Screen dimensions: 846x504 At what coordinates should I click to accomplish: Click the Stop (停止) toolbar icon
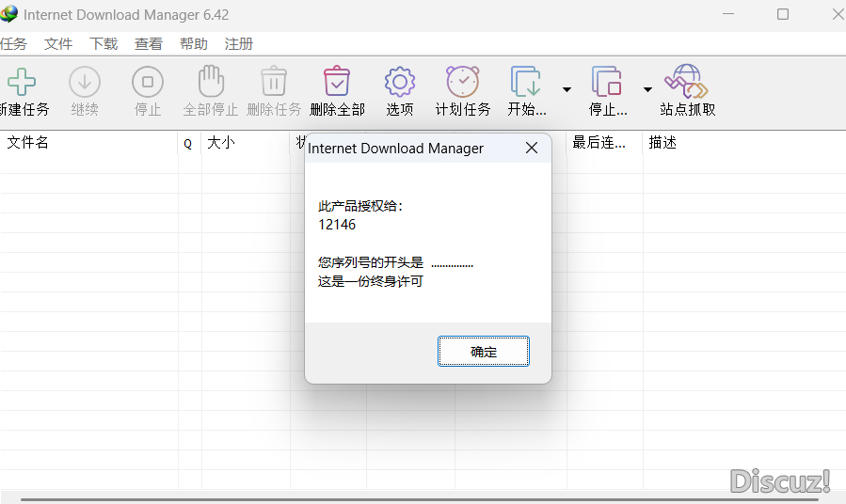click(x=148, y=83)
